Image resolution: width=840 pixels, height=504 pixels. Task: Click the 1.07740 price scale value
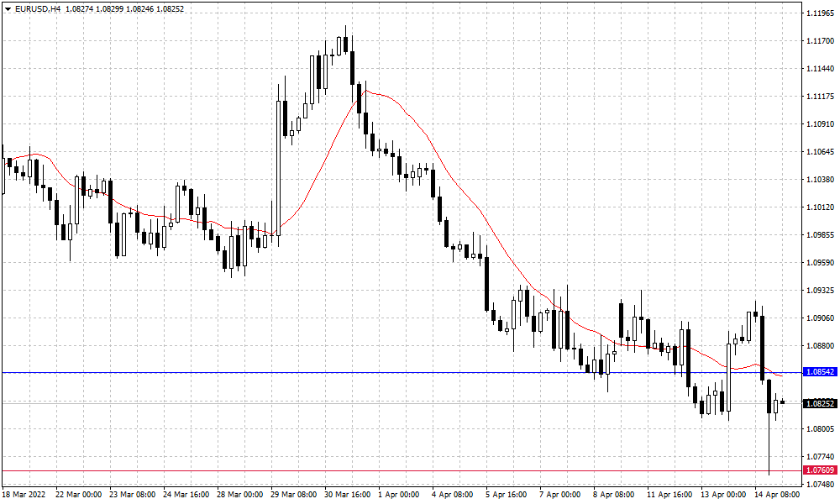(x=820, y=457)
